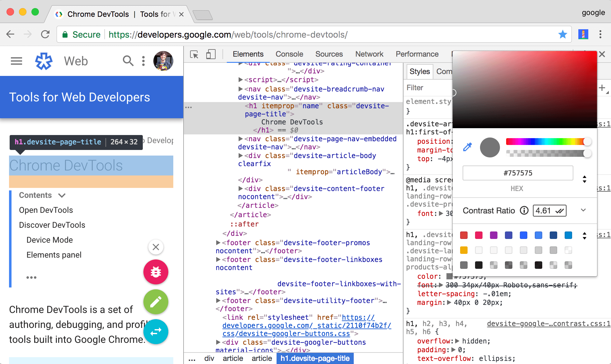Open the Chrome three-dot menu
611x364 pixels.
(600, 34)
